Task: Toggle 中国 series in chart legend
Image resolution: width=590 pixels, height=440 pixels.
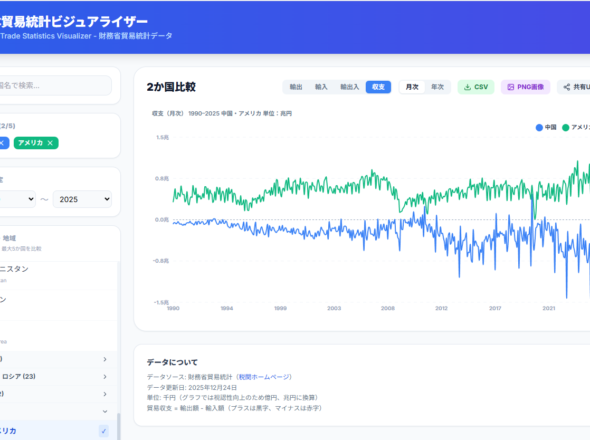Action: tap(546, 128)
